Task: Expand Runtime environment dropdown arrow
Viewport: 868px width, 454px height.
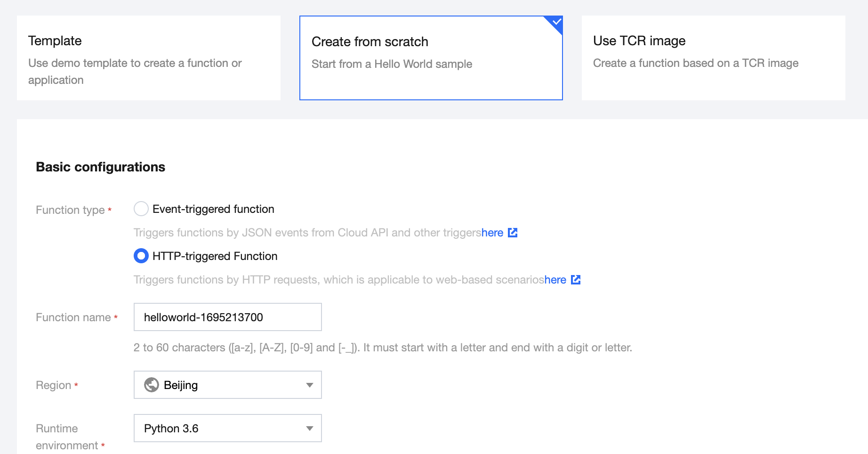Action: coord(309,428)
